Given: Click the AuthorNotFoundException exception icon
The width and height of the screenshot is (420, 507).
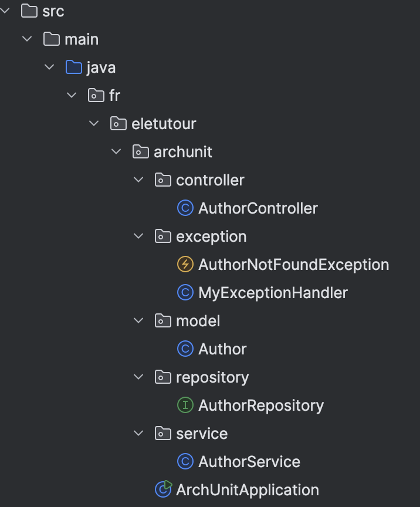Looking at the screenshot, I should point(185,265).
